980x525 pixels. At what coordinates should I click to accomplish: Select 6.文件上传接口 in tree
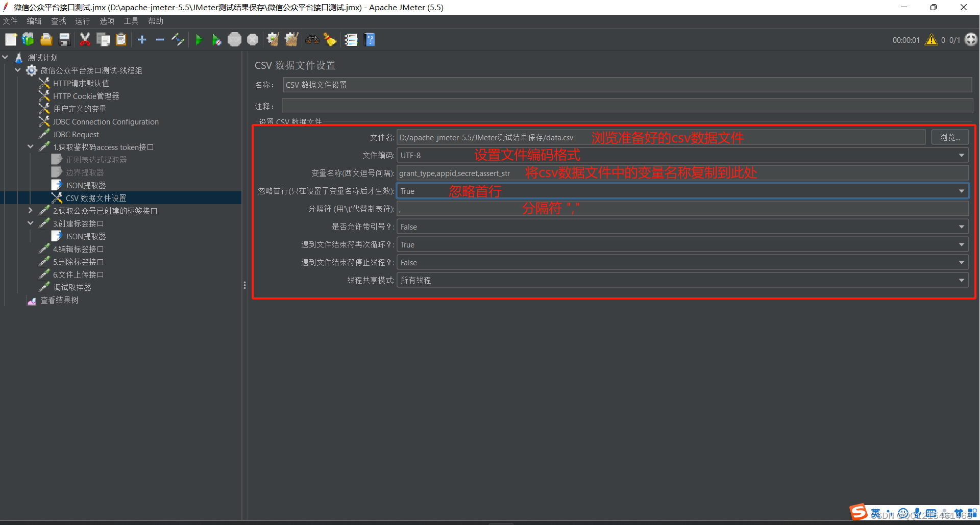pos(78,274)
